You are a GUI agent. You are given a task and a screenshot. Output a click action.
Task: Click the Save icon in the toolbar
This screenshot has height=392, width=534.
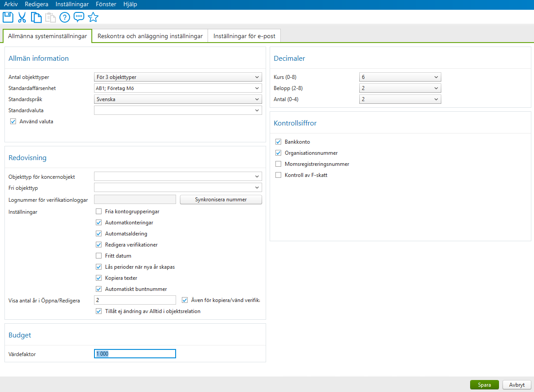tap(8, 17)
